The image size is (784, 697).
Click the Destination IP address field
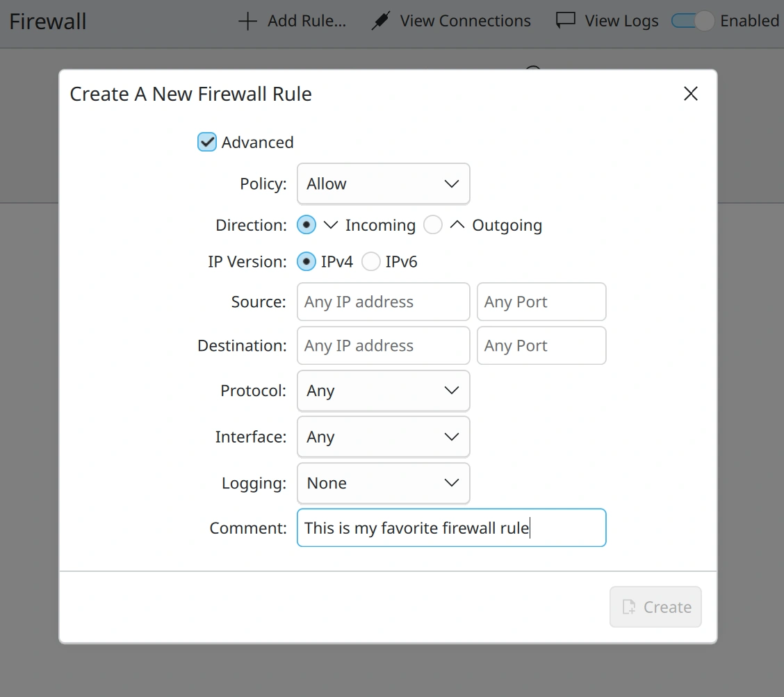click(384, 345)
